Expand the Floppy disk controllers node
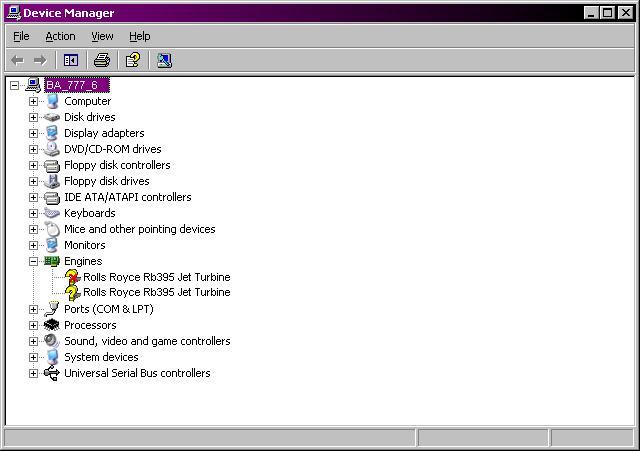Image resolution: width=640 pixels, height=453 pixels. pyautogui.click(x=33, y=165)
